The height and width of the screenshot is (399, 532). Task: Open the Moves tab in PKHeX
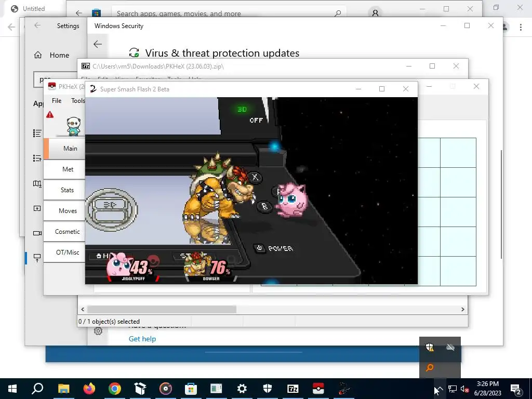[x=65, y=211]
